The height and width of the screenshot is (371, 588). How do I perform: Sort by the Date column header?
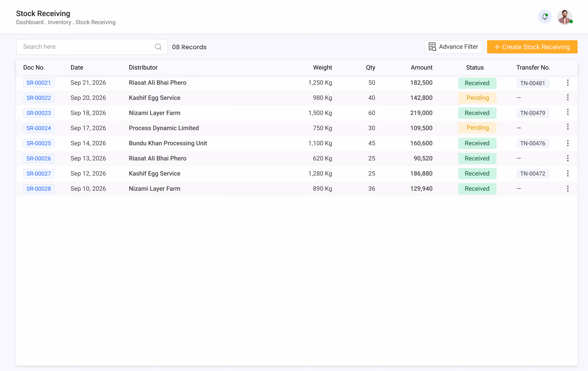point(77,68)
